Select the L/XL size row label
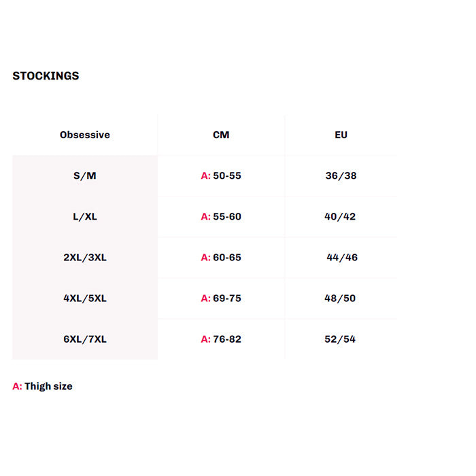476x476 pixels. (85, 216)
